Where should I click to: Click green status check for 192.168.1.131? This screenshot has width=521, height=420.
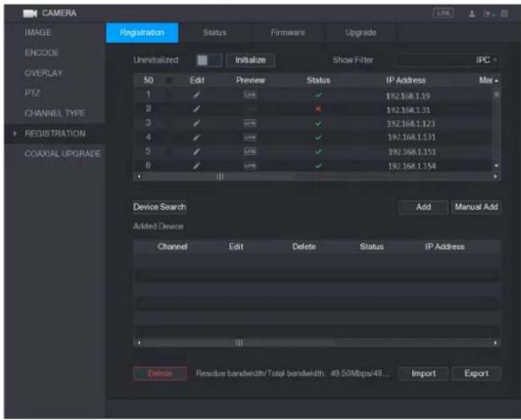(318, 138)
